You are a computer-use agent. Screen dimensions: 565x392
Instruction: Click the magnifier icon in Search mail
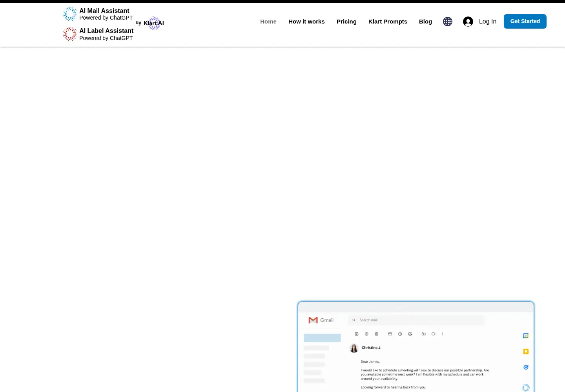[354, 320]
